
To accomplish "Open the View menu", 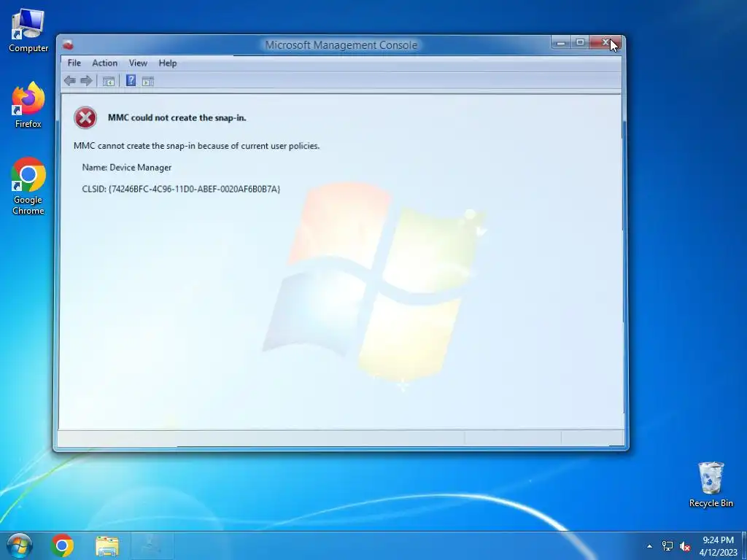I will coord(138,63).
